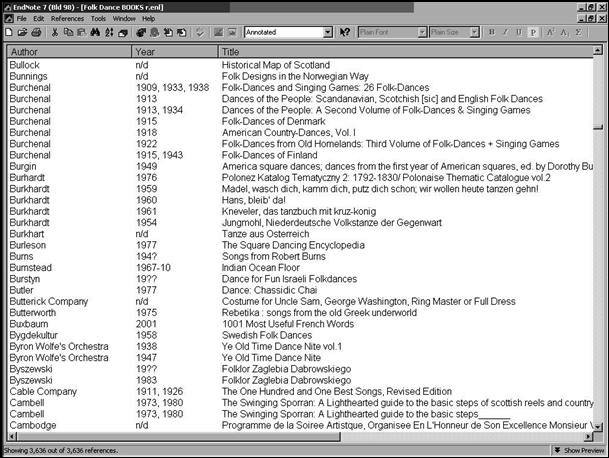This screenshot has height=458, width=609.
Task: Select the Butterick Company reference row
Action: (x=300, y=301)
